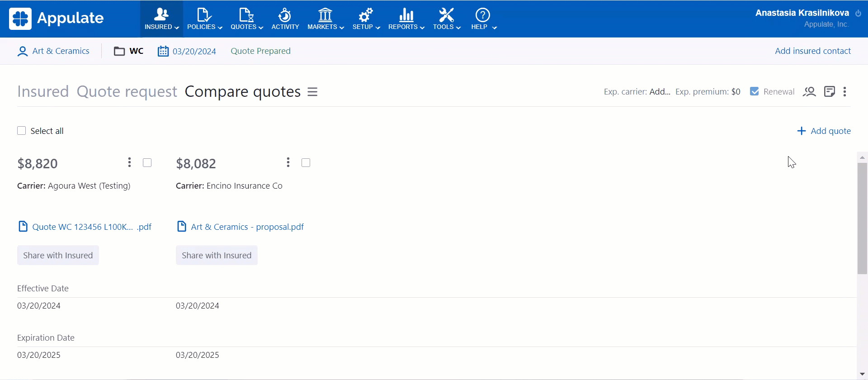
Task: Expand the Reports dropdown menu
Action: point(406,19)
